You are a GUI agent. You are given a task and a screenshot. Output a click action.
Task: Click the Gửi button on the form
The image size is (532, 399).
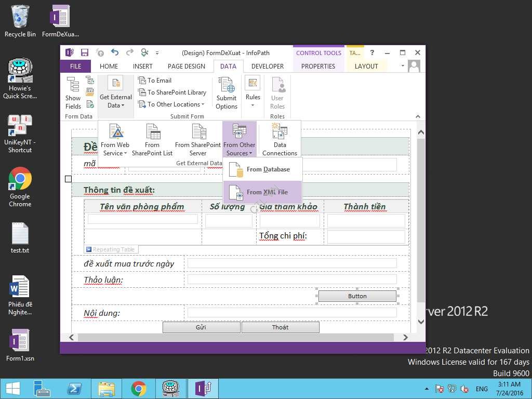(201, 327)
